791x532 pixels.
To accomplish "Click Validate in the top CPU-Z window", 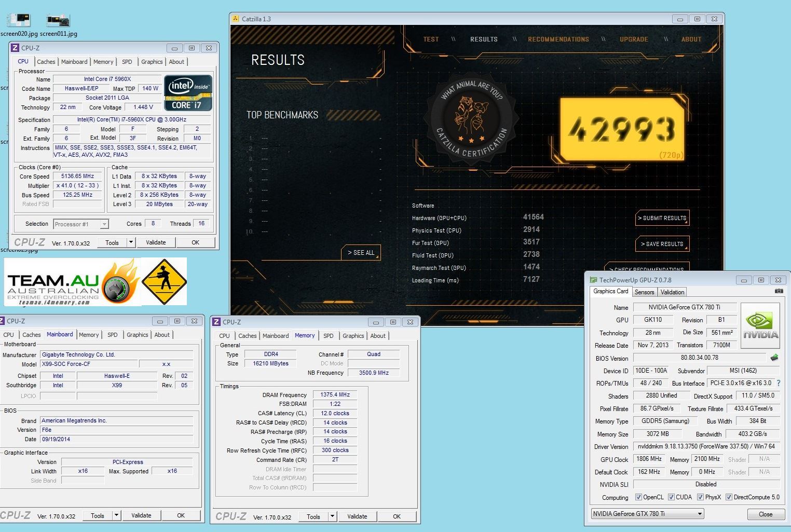I will [156, 242].
